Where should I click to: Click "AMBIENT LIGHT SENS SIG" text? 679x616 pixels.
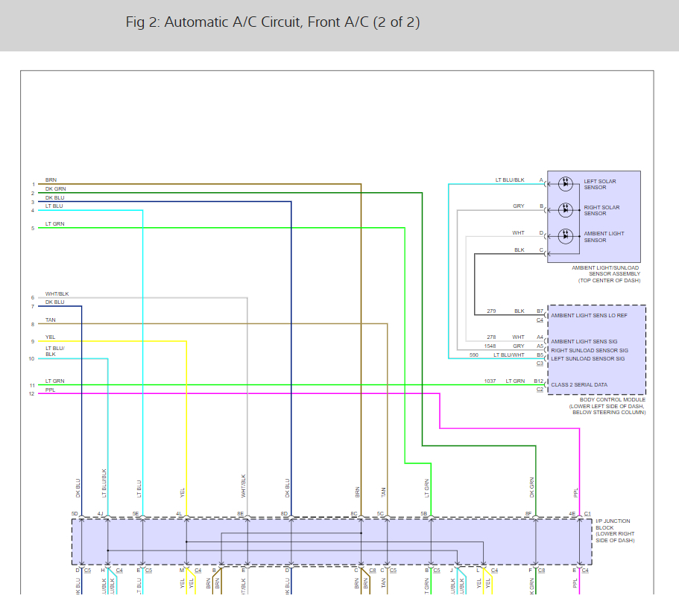(x=584, y=342)
